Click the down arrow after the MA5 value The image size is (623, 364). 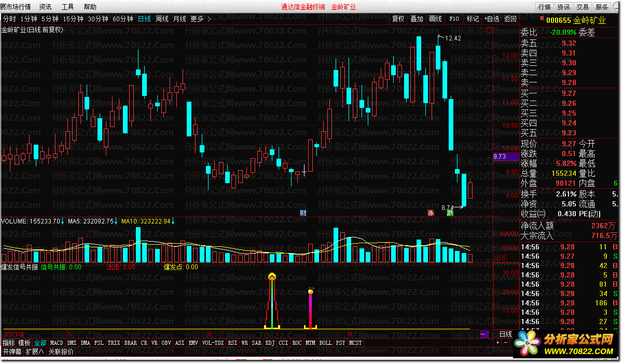click(x=116, y=221)
